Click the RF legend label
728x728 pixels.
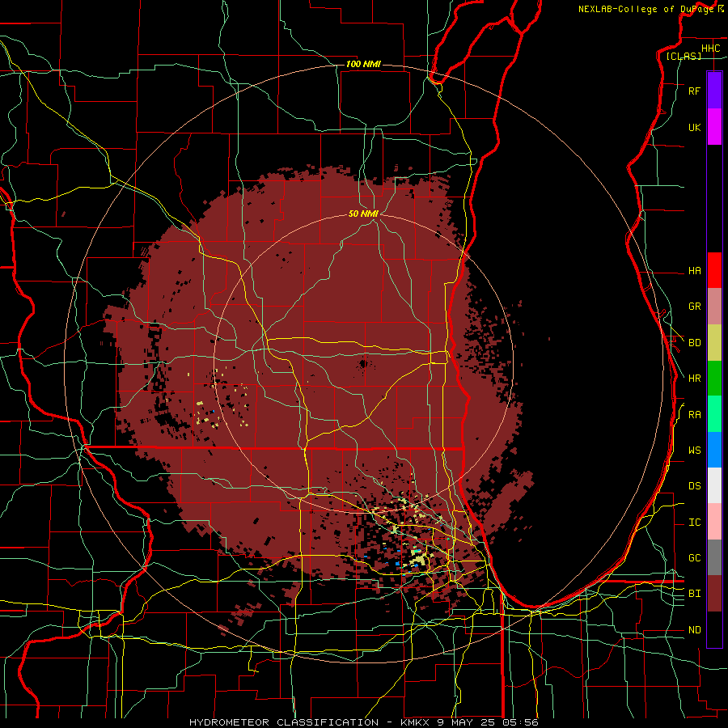coord(694,91)
